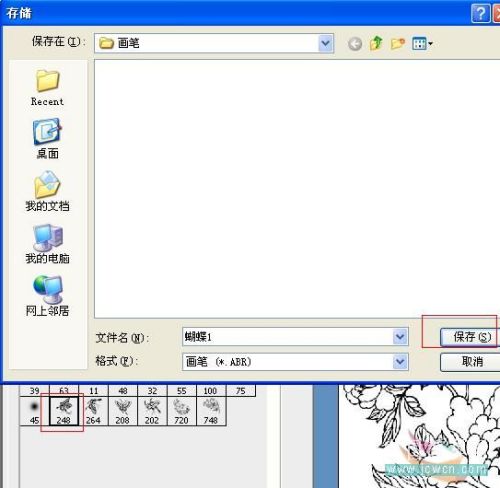
Task: Select the 248 butterfly brush preset
Action: click(64, 411)
